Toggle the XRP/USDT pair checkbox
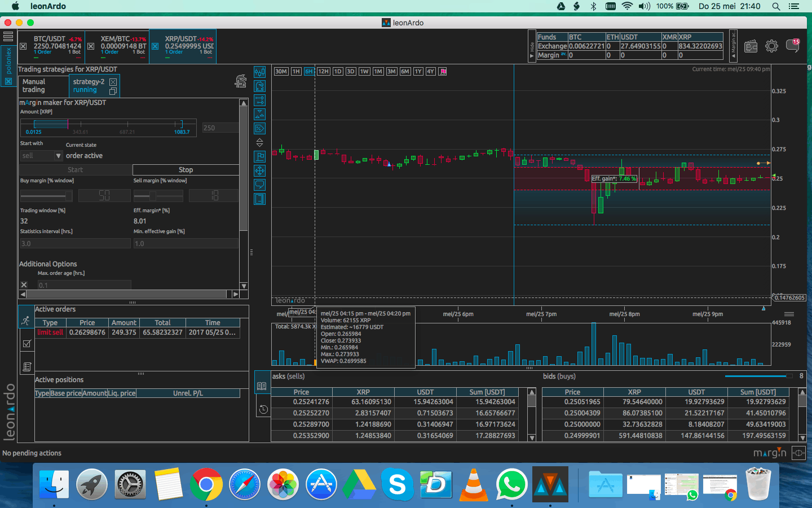Viewport: 812px width, 508px height. 155,46
